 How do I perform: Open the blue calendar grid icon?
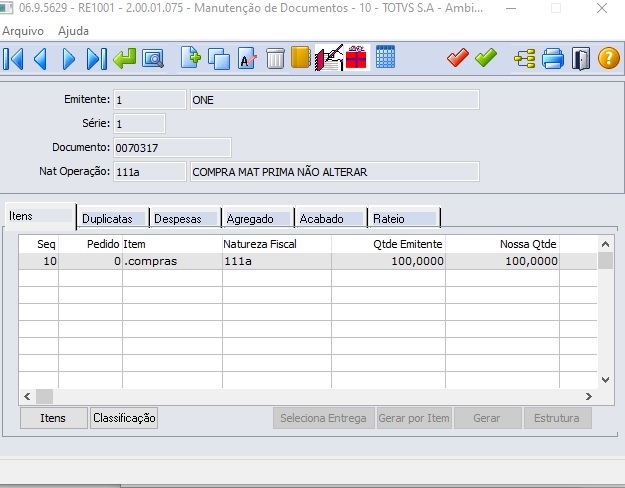click(385, 57)
